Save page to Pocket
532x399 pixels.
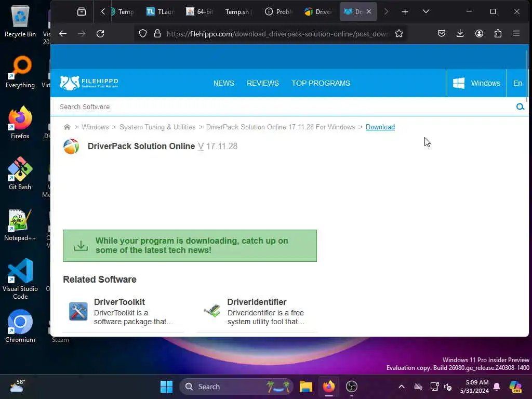pyautogui.click(x=442, y=33)
